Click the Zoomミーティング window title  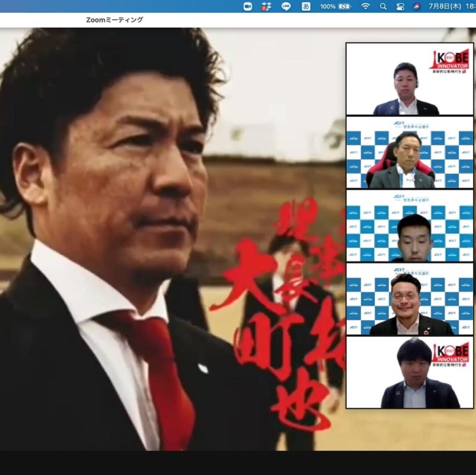pyautogui.click(x=114, y=20)
